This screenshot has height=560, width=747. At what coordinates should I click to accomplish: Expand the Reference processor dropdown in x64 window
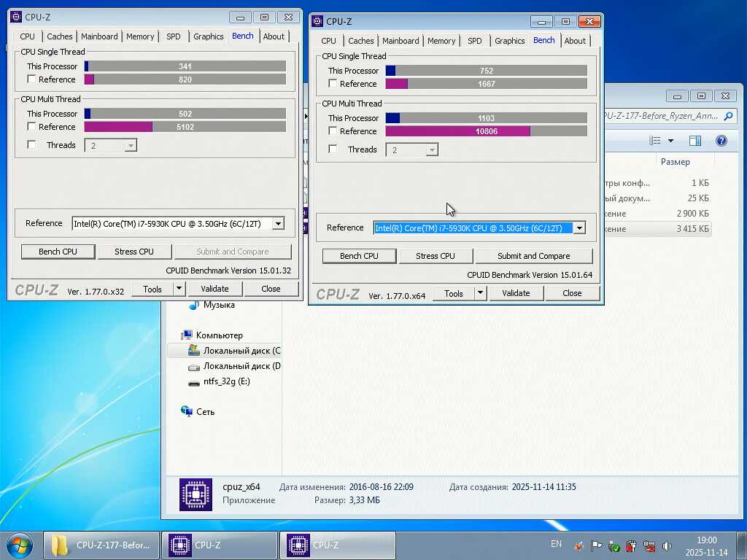[579, 227]
